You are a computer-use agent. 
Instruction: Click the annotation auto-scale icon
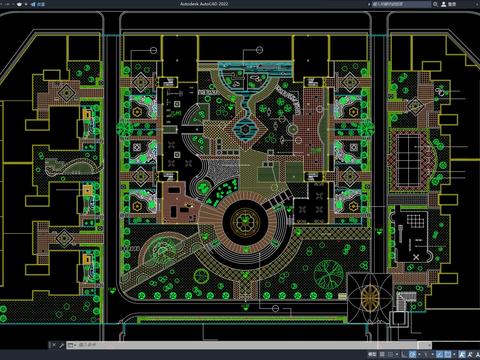tap(470, 354)
